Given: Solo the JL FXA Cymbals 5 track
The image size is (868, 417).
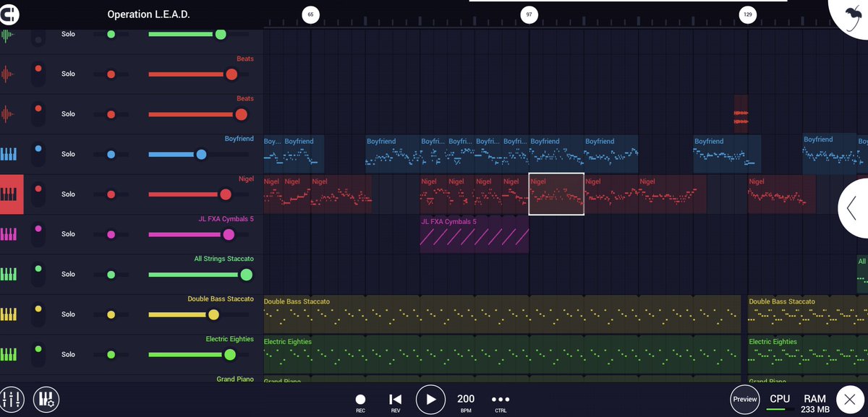Looking at the screenshot, I should pyautogui.click(x=68, y=234).
